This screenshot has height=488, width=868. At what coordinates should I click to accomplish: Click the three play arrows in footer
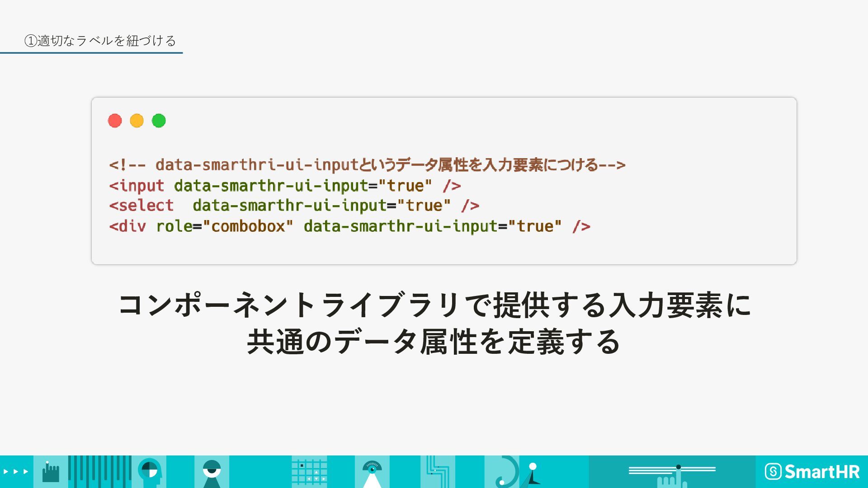click(x=16, y=472)
